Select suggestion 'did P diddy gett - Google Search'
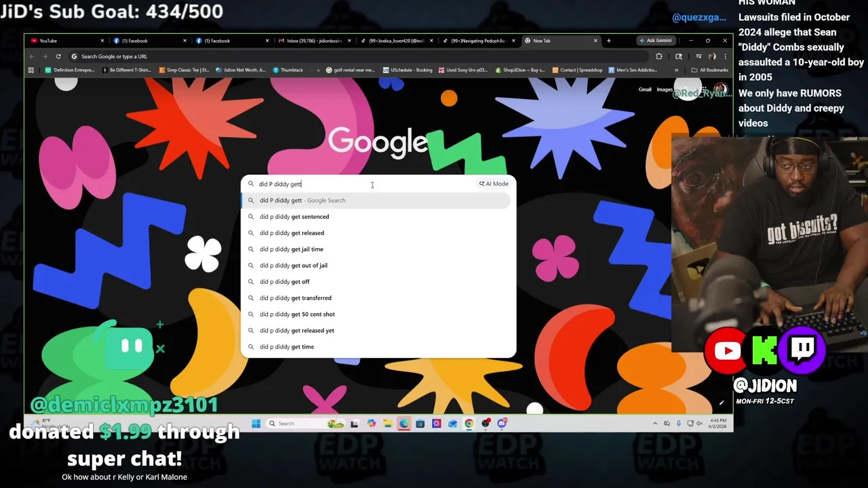868x488 pixels. [x=377, y=200]
